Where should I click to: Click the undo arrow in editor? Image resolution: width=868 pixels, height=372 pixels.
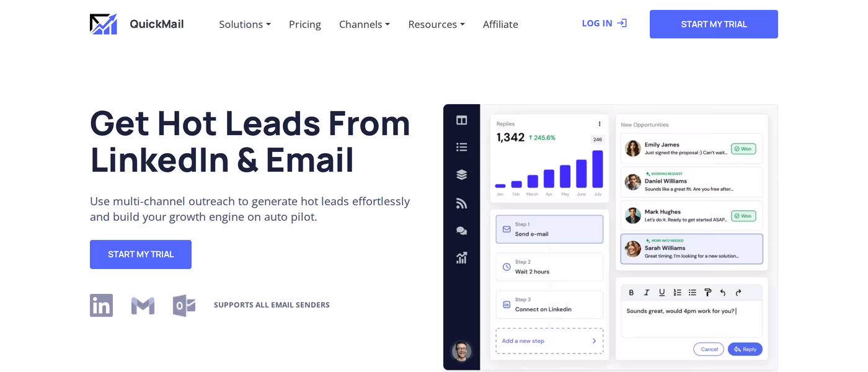tap(723, 293)
